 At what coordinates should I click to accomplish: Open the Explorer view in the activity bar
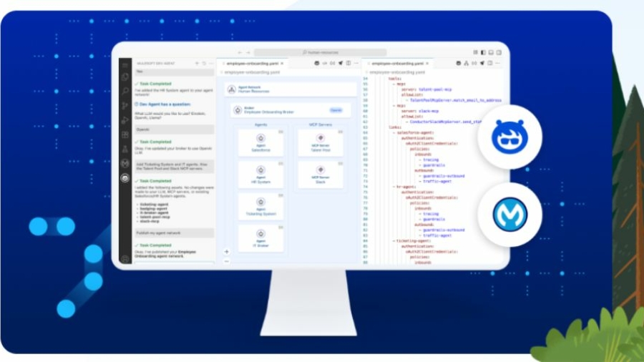[x=125, y=77]
